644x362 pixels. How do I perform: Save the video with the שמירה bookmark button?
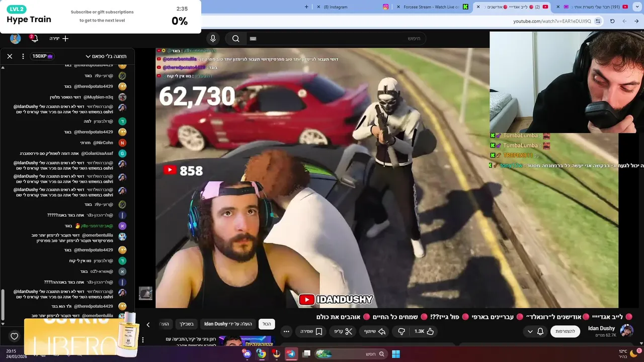[x=311, y=331]
